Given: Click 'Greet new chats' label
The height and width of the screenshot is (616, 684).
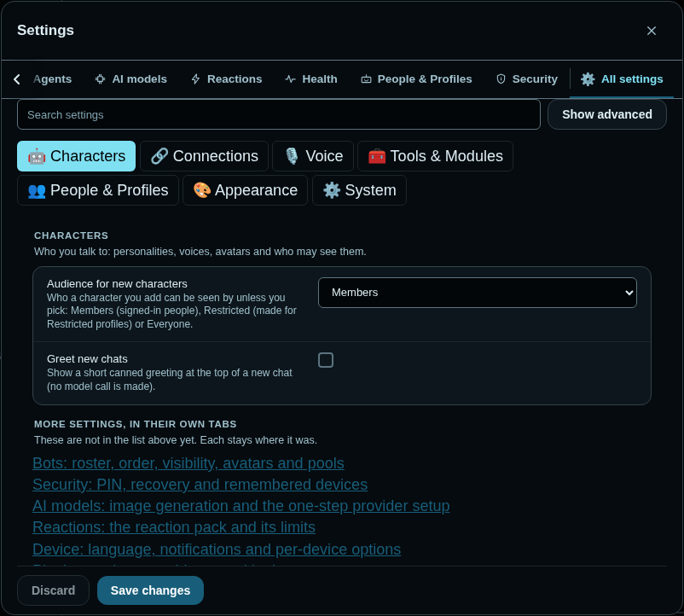Looking at the screenshot, I should point(87,359).
